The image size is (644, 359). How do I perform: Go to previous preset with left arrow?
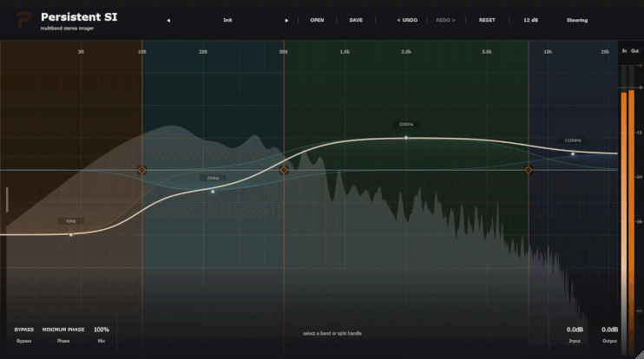pos(168,21)
